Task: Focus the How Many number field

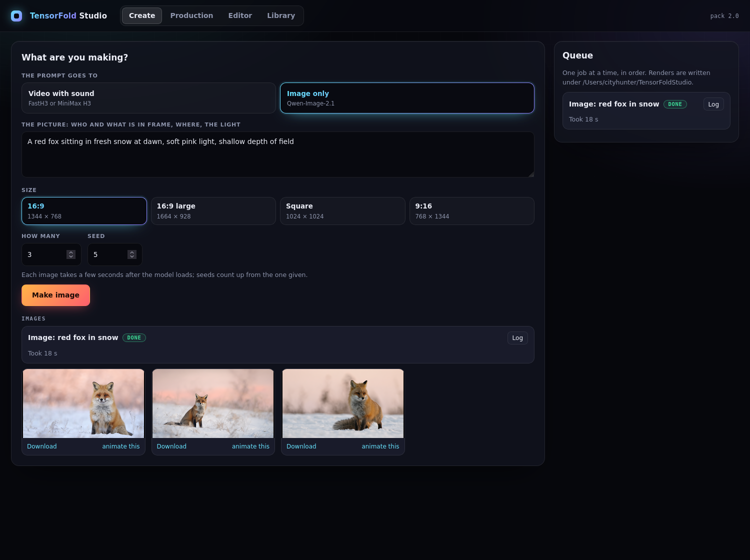Action: tap(51, 254)
